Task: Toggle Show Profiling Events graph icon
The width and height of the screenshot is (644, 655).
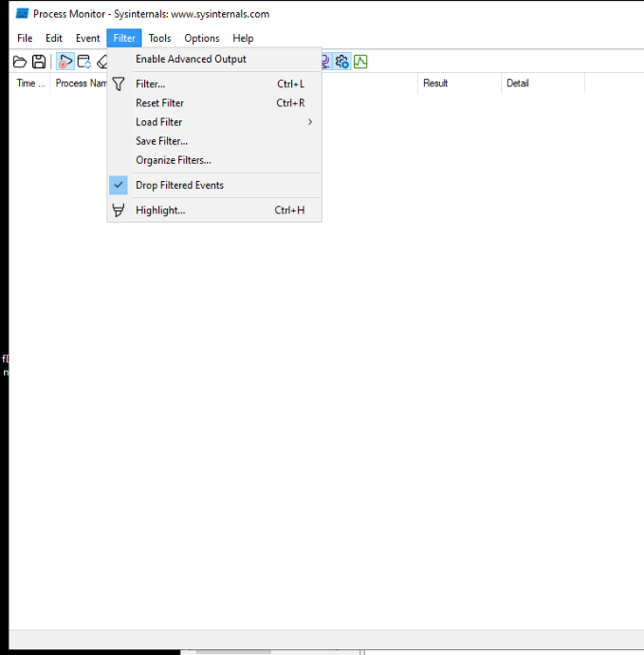Action: [x=360, y=62]
